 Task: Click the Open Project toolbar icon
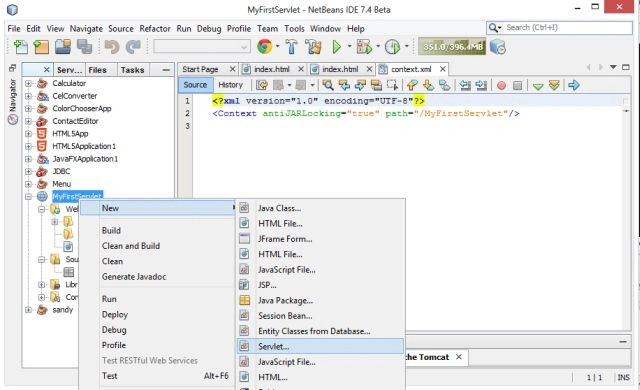coord(63,47)
